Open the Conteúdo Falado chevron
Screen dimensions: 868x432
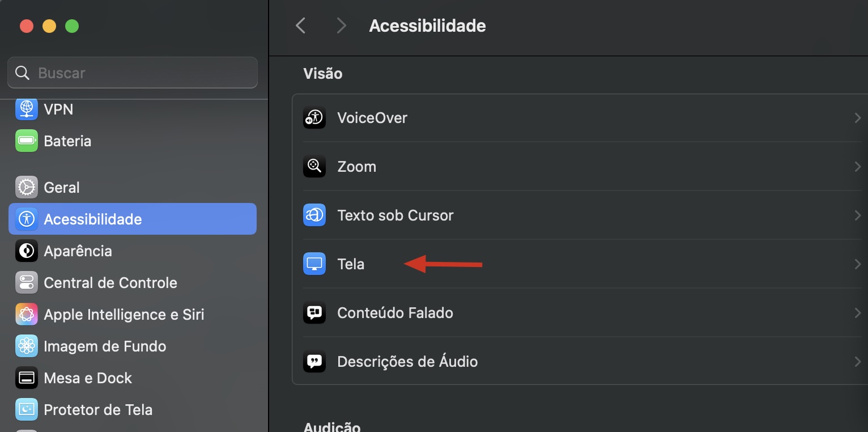857,312
